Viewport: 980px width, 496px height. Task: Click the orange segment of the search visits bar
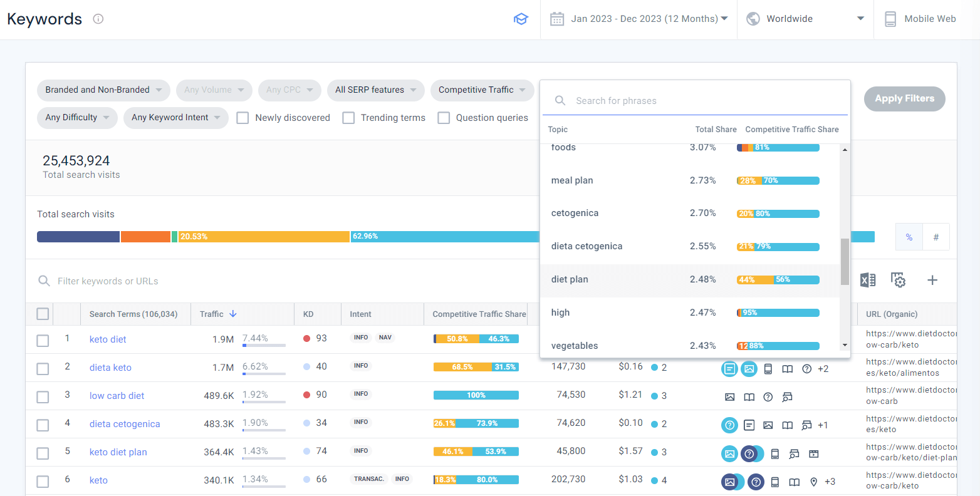(x=145, y=237)
